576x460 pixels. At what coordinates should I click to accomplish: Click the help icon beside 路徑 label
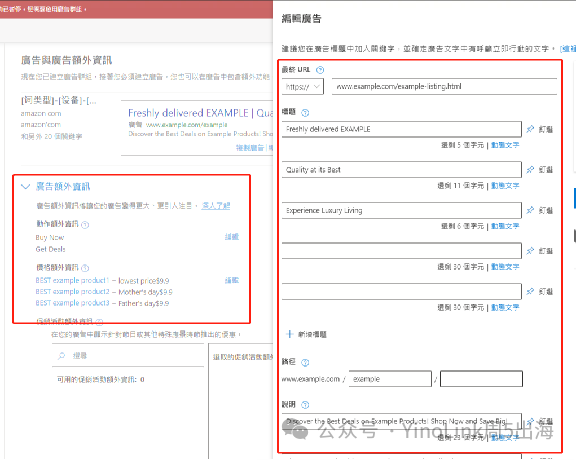pos(305,363)
